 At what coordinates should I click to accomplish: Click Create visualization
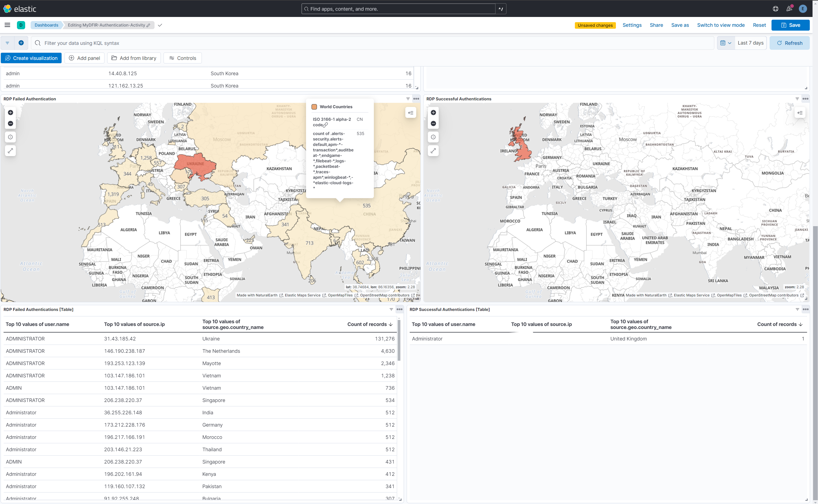(31, 58)
